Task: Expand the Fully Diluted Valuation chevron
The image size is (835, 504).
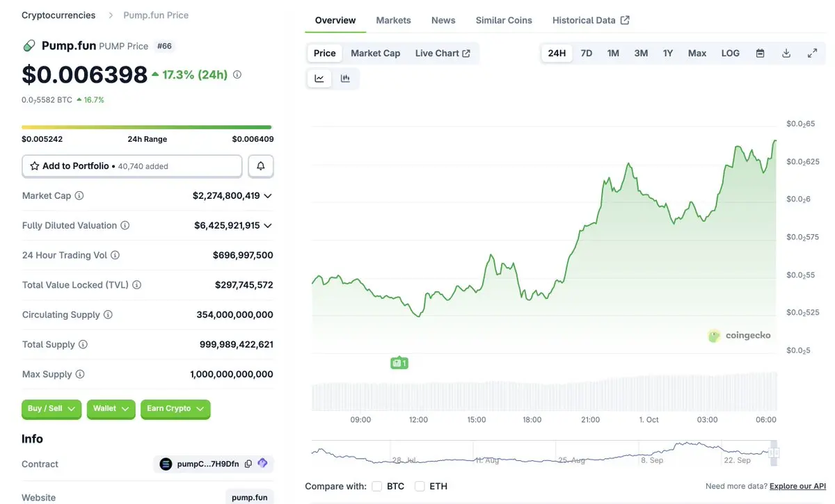Action: pyautogui.click(x=268, y=226)
